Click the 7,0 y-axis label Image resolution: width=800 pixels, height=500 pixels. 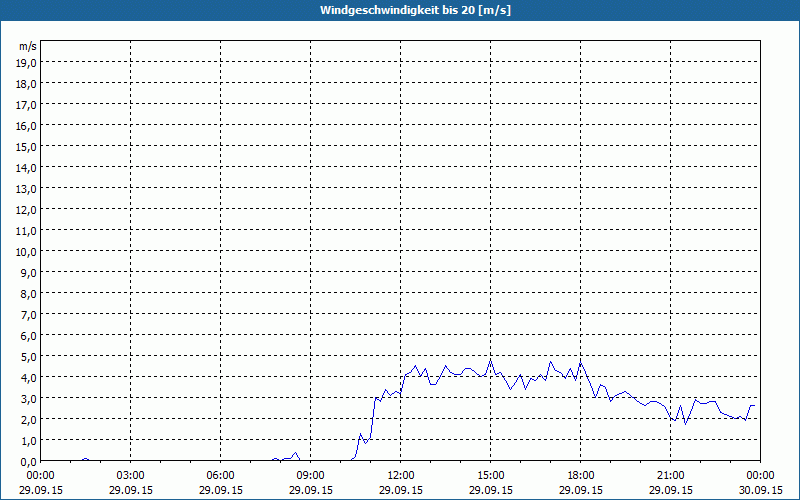(x=29, y=315)
